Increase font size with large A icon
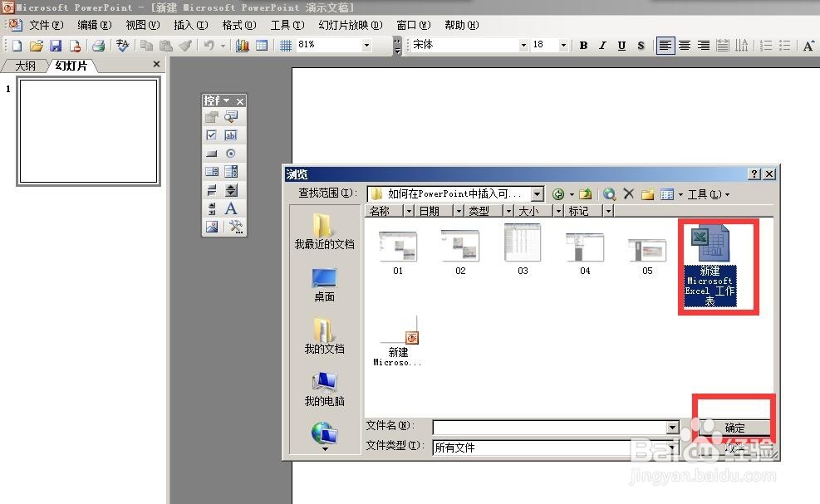Image resolution: width=820 pixels, height=504 pixels. 808,46
